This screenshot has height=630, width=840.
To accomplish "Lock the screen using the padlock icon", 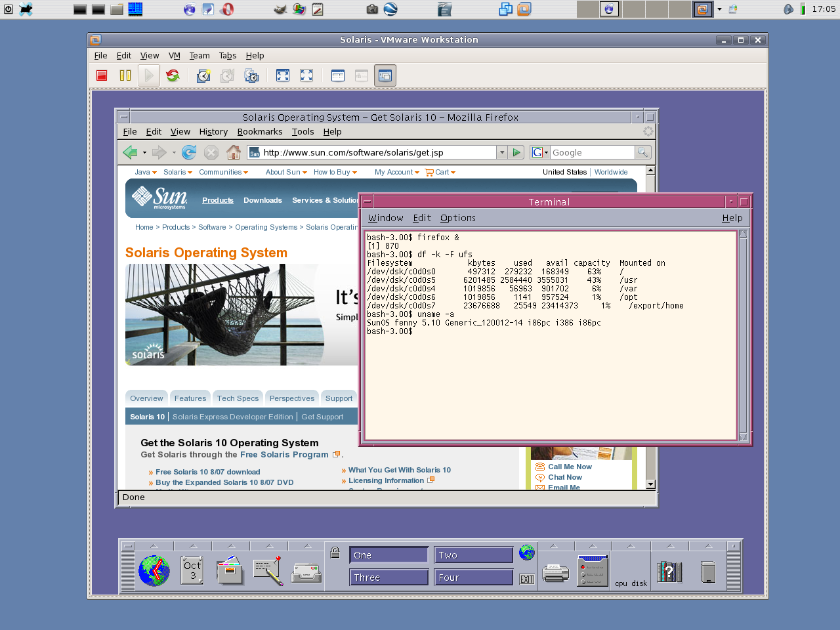I will coord(335,553).
